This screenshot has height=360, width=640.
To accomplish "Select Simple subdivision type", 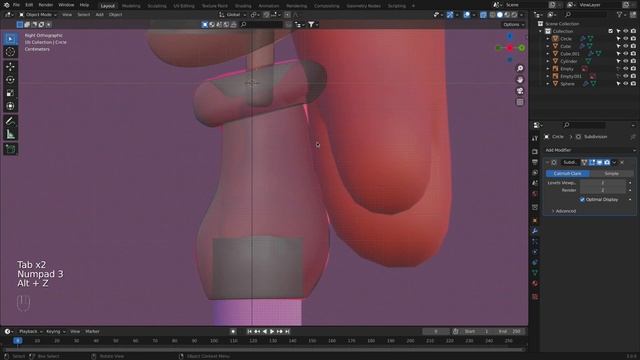I will (611, 173).
